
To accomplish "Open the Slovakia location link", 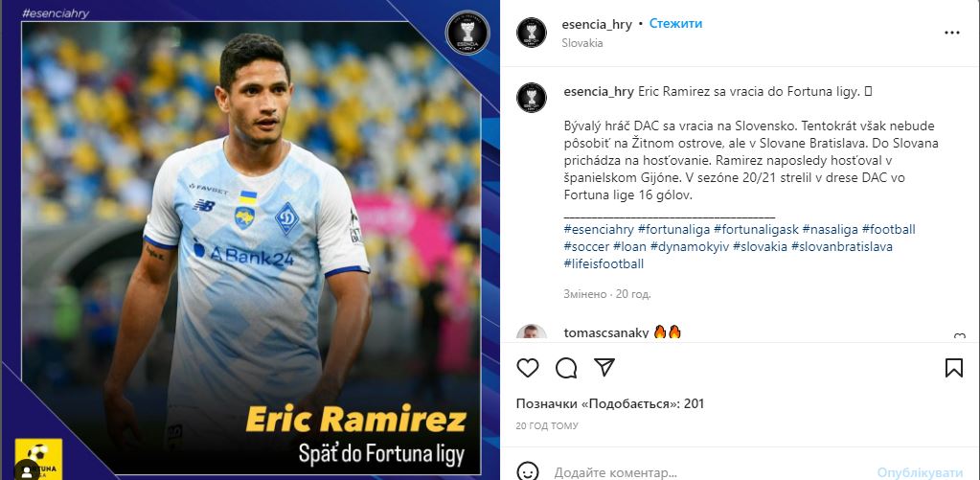I will (582, 43).
